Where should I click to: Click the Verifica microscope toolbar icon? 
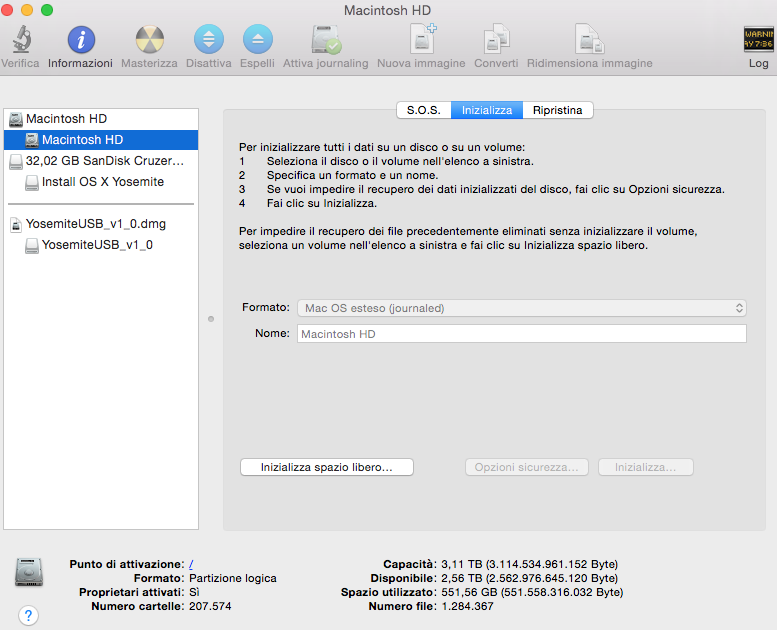(21, 39)
